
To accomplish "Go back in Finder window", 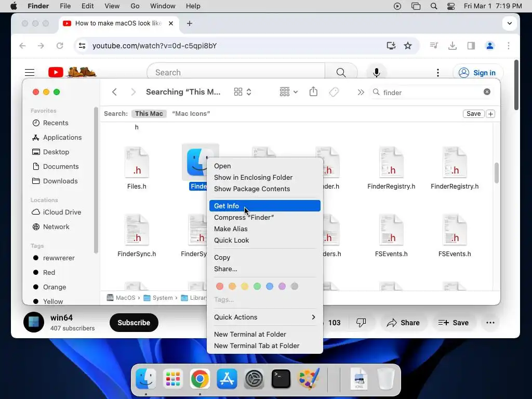I will click(x=114, y=92).
